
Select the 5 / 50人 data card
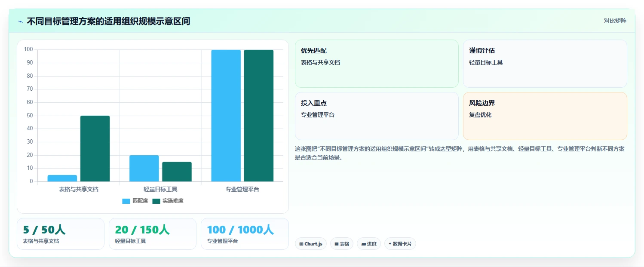pos(61,234)
